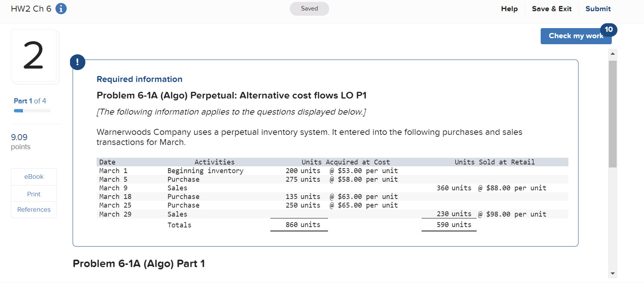
Task: Click Save & Exit
Action: pos(552,9)
